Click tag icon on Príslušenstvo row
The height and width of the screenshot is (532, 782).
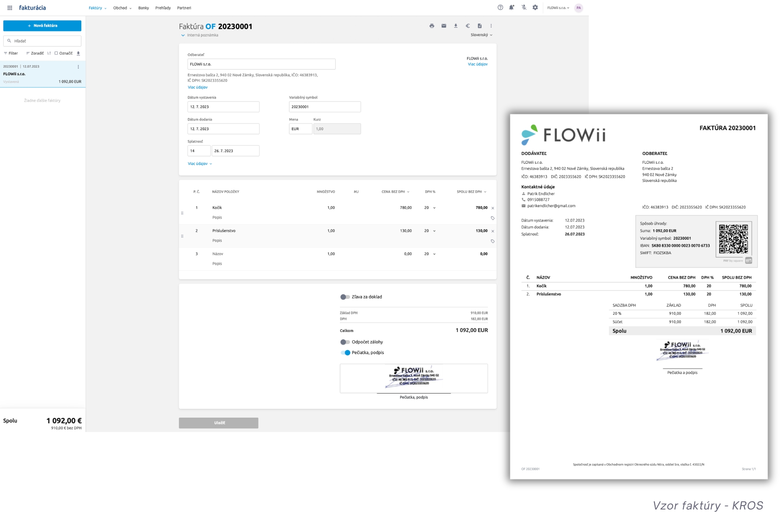pos(493,241)
